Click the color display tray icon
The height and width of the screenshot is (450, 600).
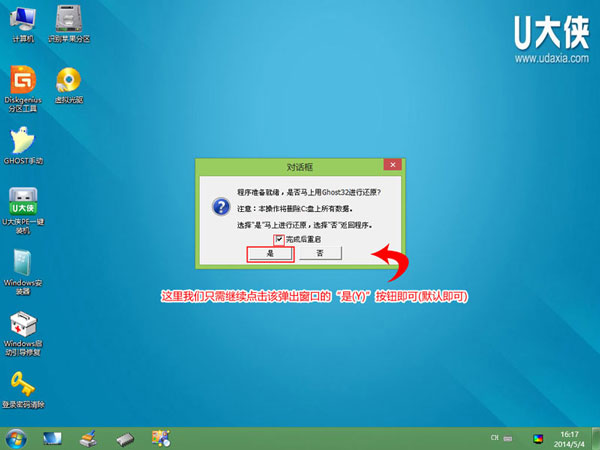click(x=538, y=439)
